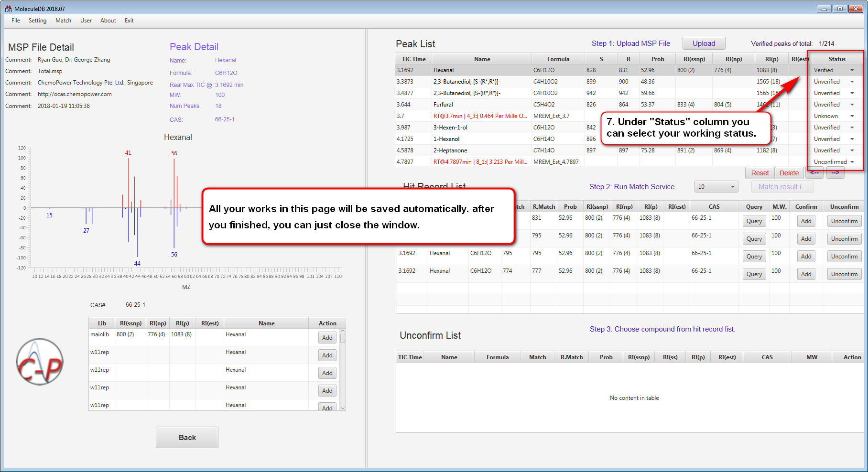Image resolution: width=868 pixels, height=472 pixels.
Task: Click the MoleculeDB icon in title bar
Action: click(8, 9)
